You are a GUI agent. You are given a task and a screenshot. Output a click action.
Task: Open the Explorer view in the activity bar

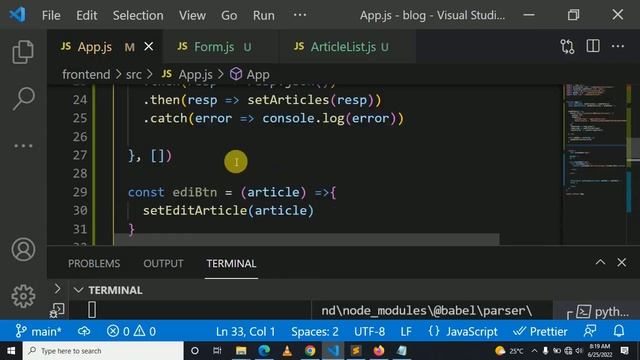tap(23, 52)
